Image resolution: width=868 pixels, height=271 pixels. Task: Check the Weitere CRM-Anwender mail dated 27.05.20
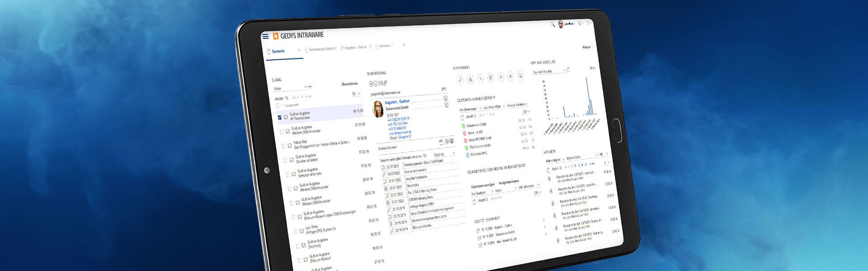[x=282, y=132]
